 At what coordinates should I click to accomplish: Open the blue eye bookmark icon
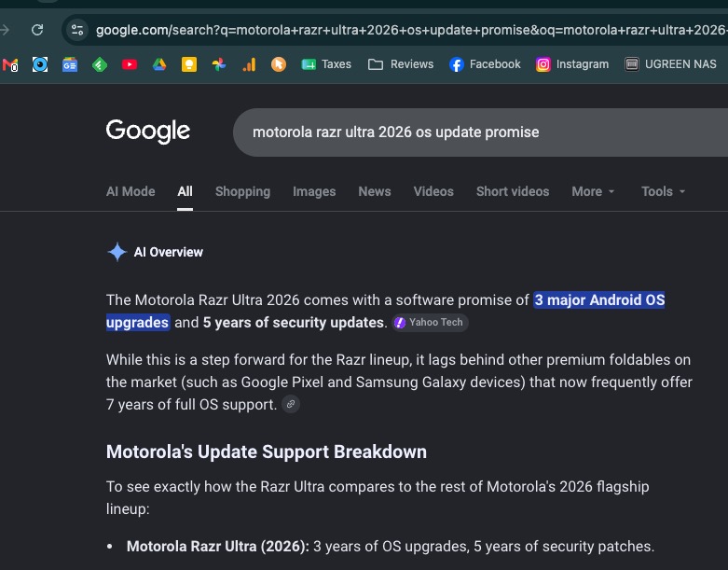point(40,64)
